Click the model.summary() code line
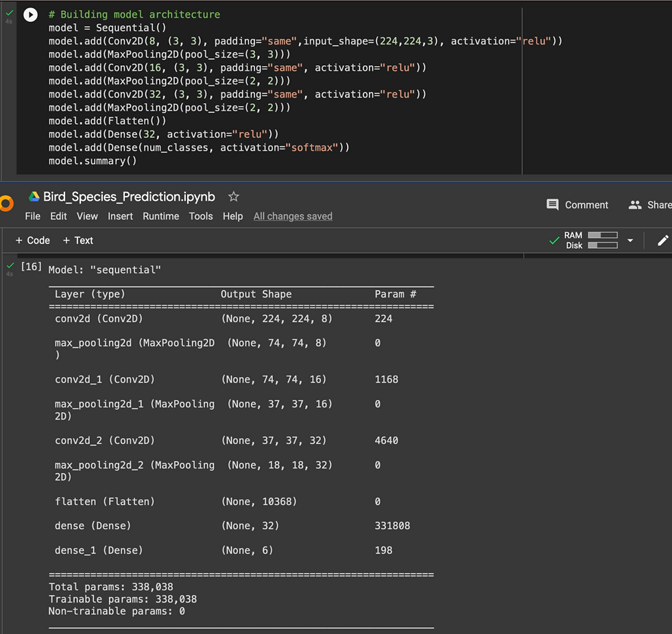 pyautogui.click(x=93, y=161)
